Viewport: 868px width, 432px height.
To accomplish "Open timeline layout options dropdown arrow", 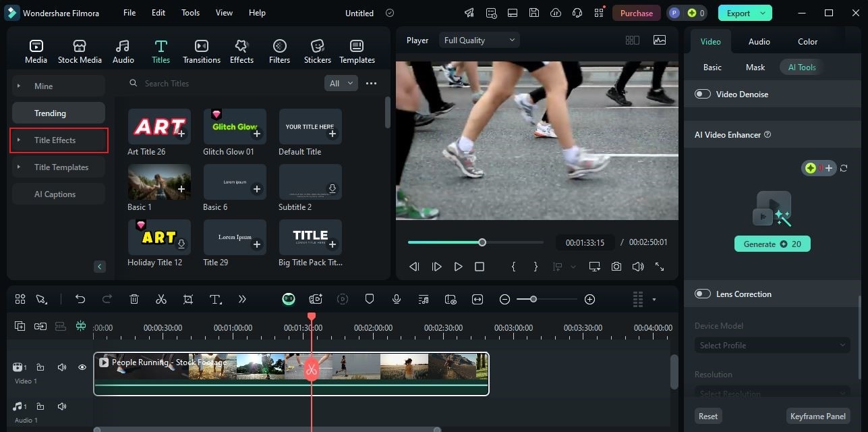I will pyautogui.click(x=654, y=299).
